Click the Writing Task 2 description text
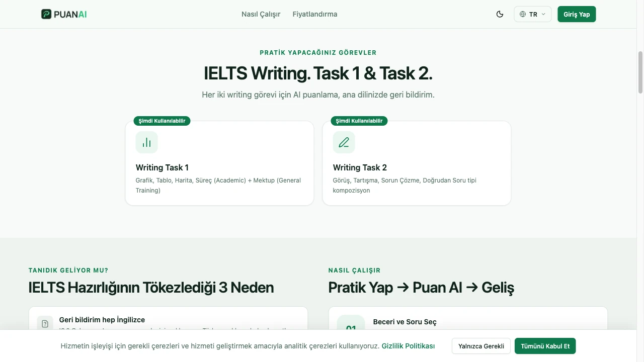The width and height of the screenshot is (644, 362). tap(405, 185)
